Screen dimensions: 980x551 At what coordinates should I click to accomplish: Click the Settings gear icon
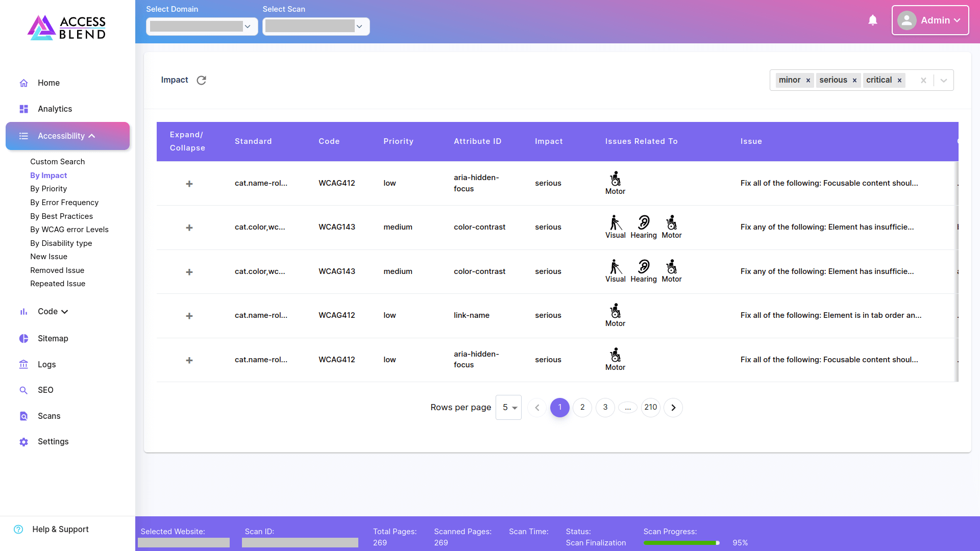(23, 442)
